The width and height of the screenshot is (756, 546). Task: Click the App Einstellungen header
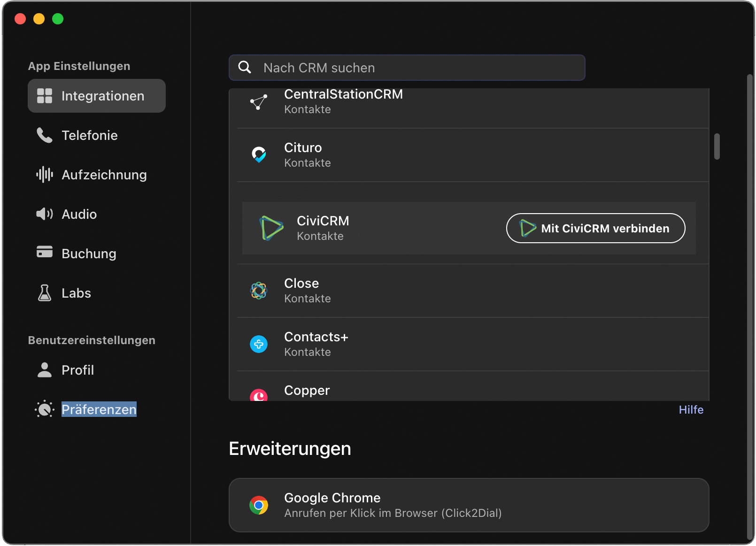click(x=79, y=66)
